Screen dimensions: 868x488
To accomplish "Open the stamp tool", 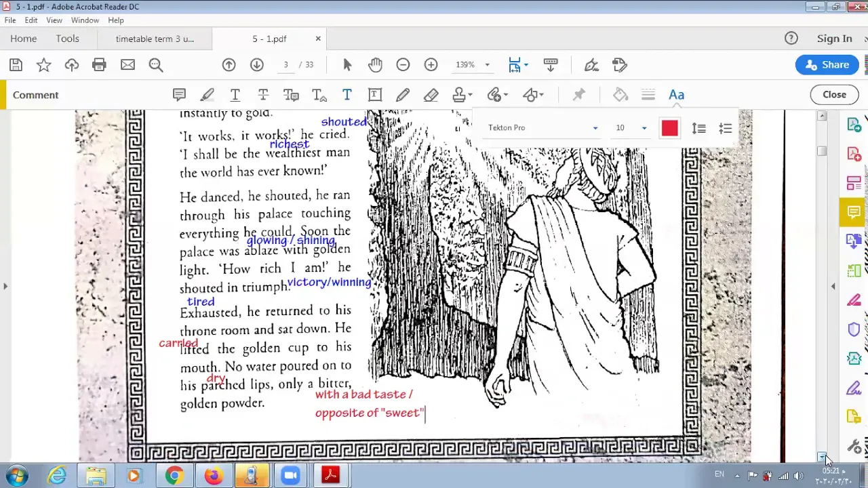I will pyautogui.click(x=459, y=95).
